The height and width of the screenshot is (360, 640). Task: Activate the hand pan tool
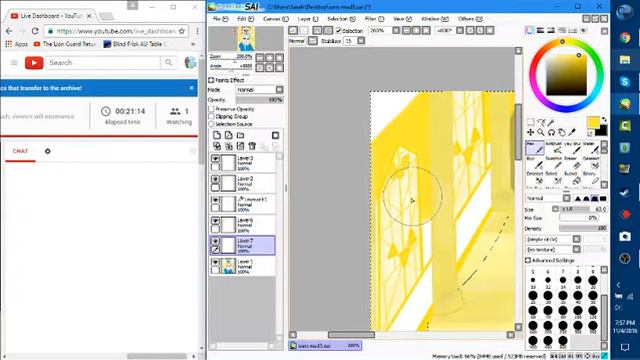coord(562,132)
